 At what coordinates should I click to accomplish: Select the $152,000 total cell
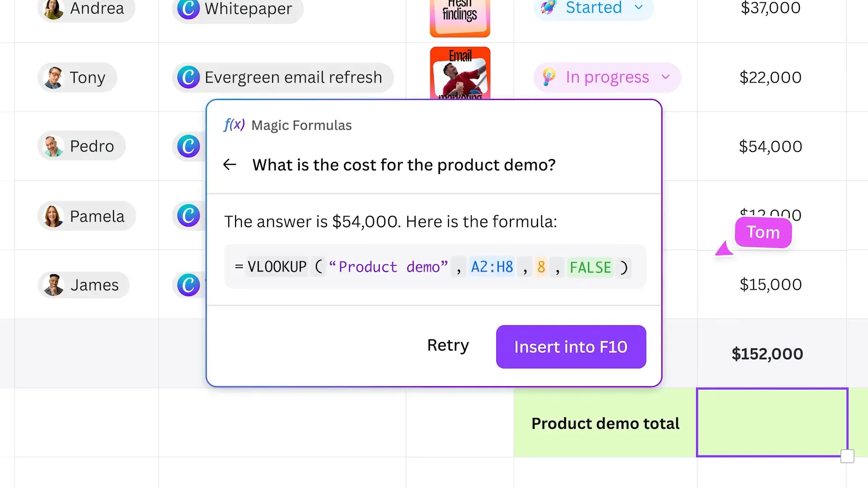[x=767, y=354]
